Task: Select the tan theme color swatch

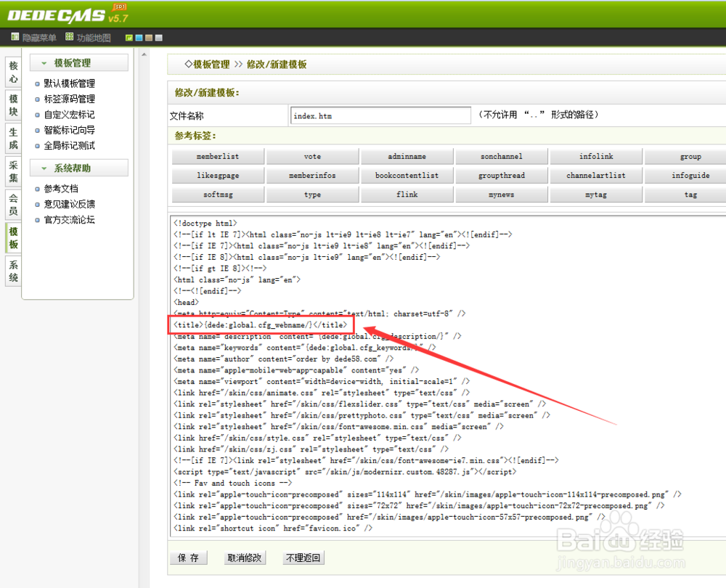Action: (x=149, y=38)
